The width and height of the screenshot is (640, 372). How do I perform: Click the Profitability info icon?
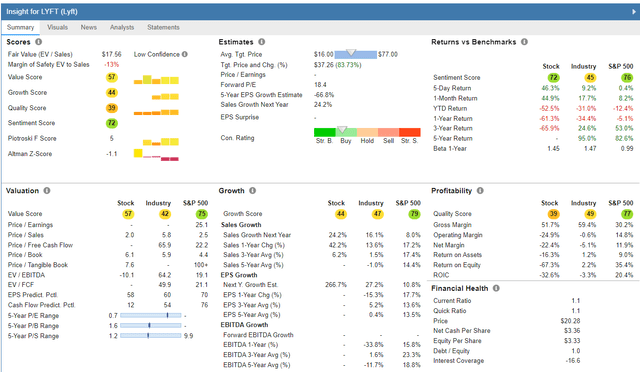(480, 191)
